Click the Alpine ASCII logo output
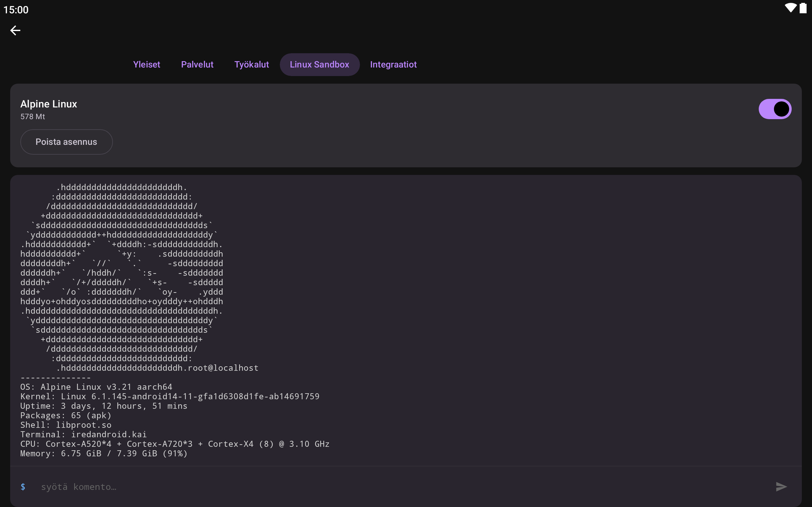Screen dimensions: 812x507 (x=121, y=277)
